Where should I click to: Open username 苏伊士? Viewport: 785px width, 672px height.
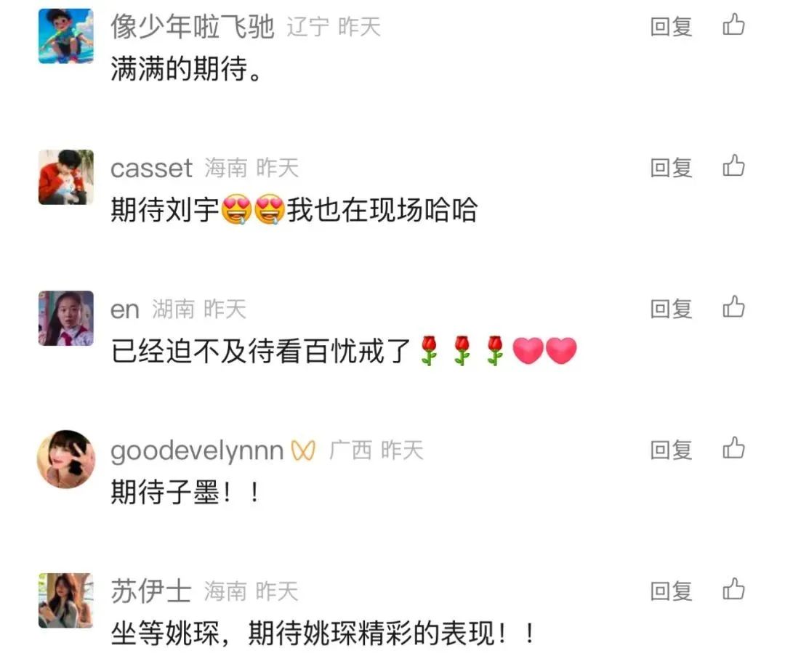coord(151,591)
